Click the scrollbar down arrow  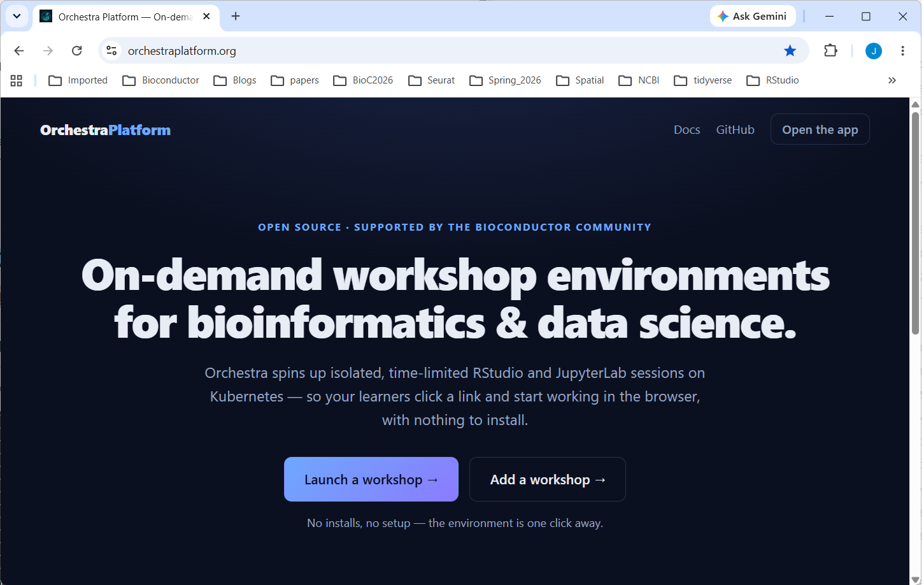click(916, 579)
